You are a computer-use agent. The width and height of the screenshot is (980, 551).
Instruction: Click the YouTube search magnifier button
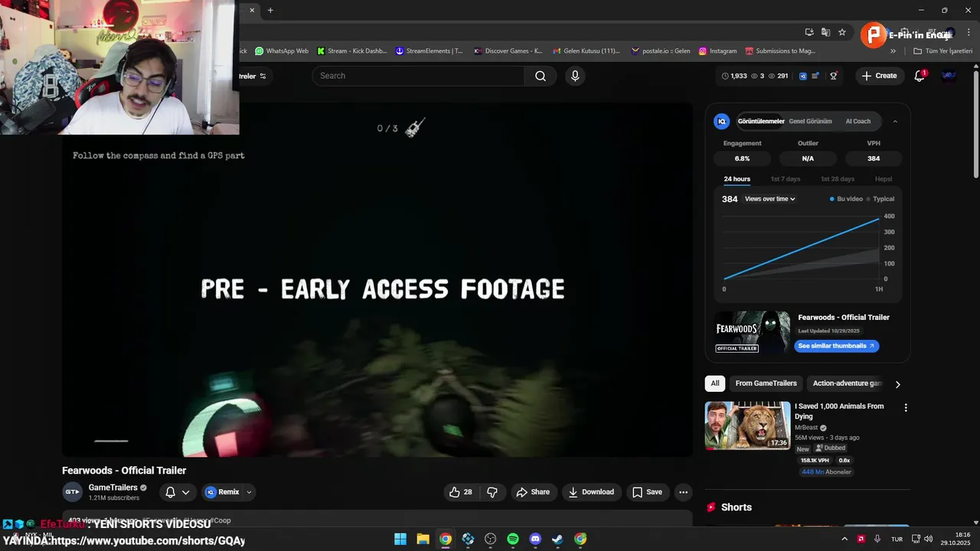click(541, 76)
